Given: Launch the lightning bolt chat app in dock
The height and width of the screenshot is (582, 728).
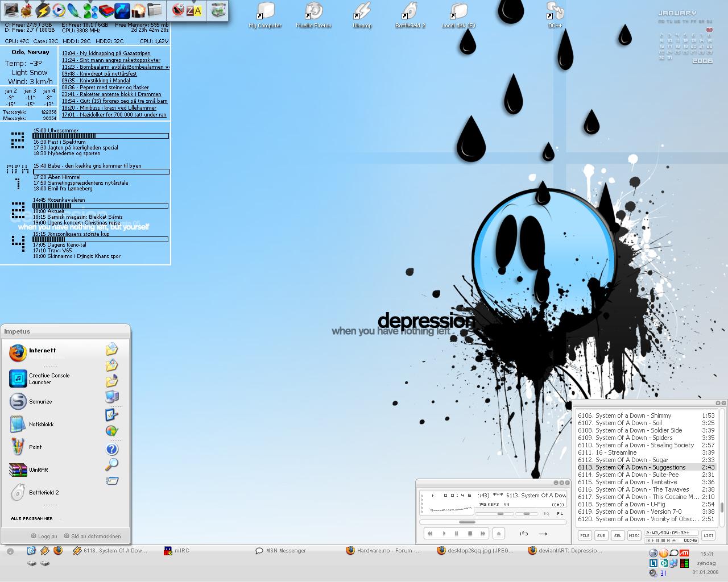Looking at the screenshot, I should pyautogui.click(x=43, y=10).
